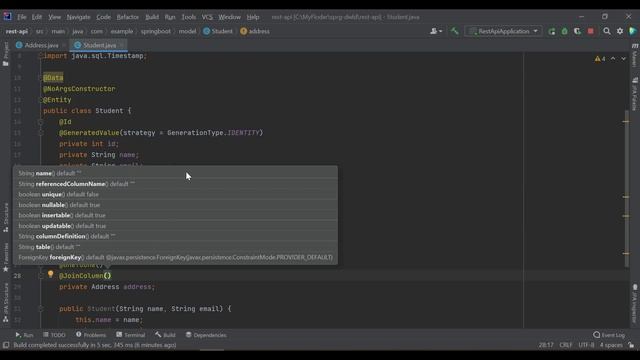This screenshot has width=640, height=360.
Task: Click the address field breadcrumb
Action: [x=255, y=31]
